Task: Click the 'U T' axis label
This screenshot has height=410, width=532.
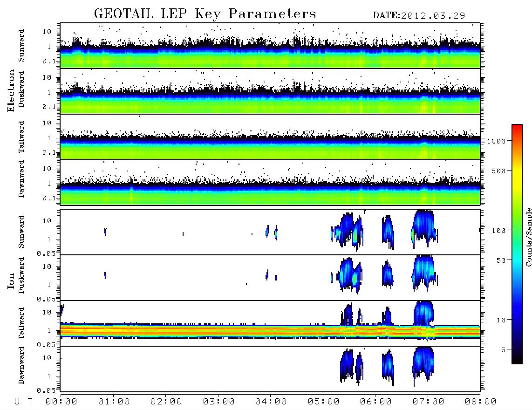Action: pos(23,402)
